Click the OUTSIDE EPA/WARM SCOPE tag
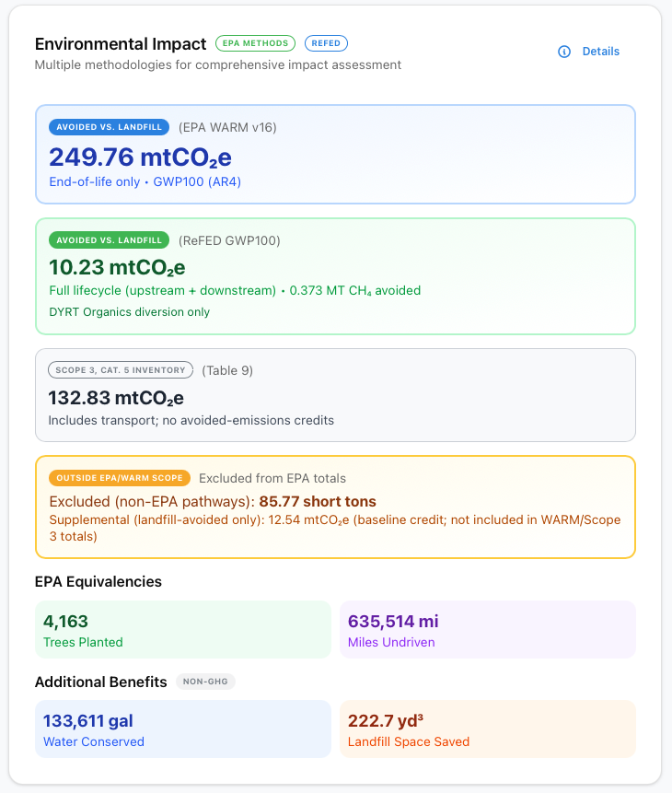The width and height of the screenshot is (672, 793). click(120, 478)
